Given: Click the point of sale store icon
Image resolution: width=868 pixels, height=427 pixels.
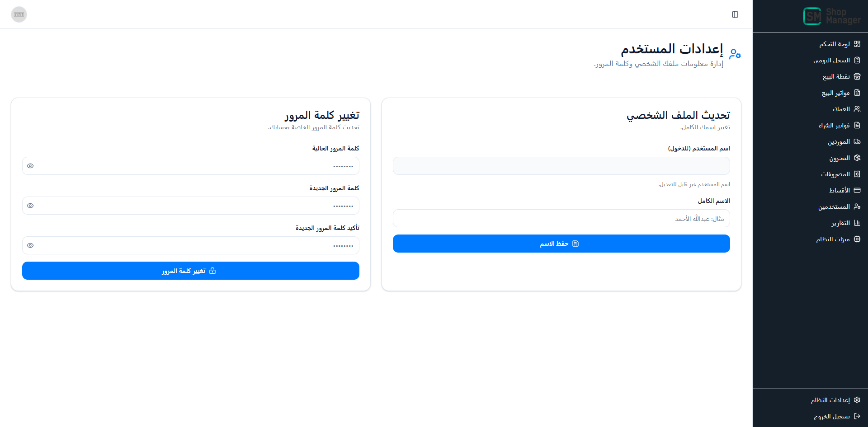Looking at the screenshot, I should coord(857,77).
